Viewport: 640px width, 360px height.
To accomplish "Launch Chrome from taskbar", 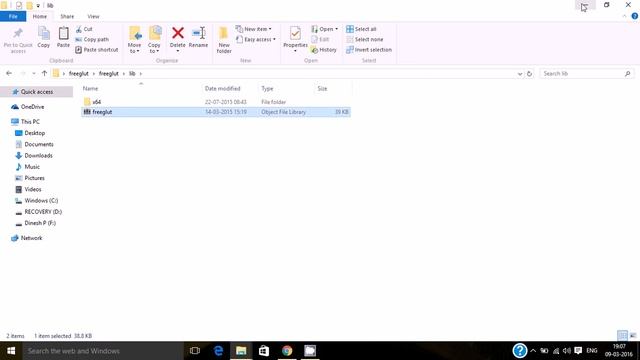I will pos(287,351).
